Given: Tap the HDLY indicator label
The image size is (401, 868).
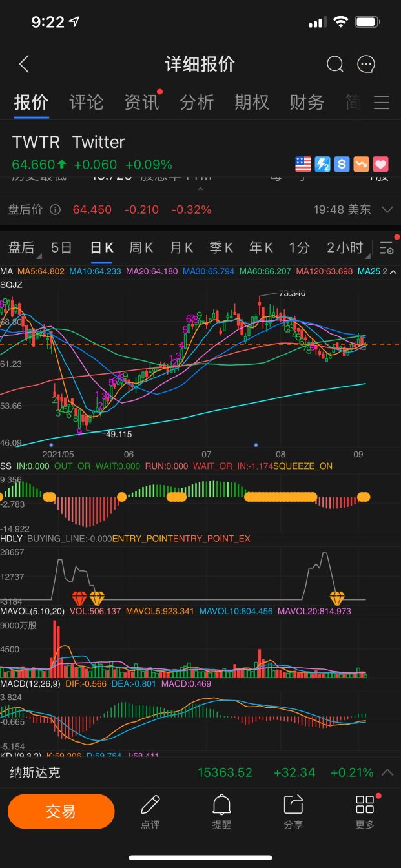Looking at the screenshot, I should (12, 538).
